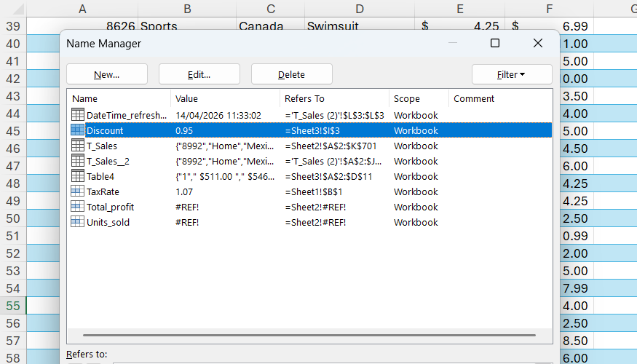Click the horizontal scrollbar in name list
This screenshot has width=637, height=364.
click(309, 335)
